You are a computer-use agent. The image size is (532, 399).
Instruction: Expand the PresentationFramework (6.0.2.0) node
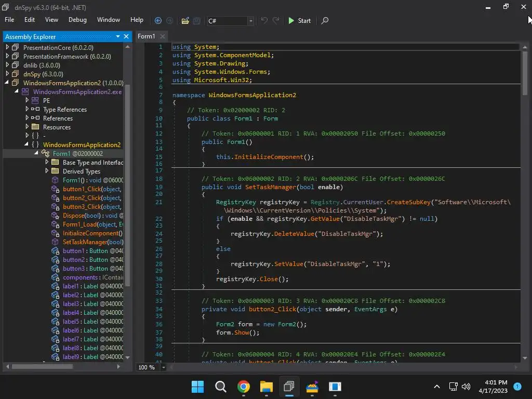7,56
